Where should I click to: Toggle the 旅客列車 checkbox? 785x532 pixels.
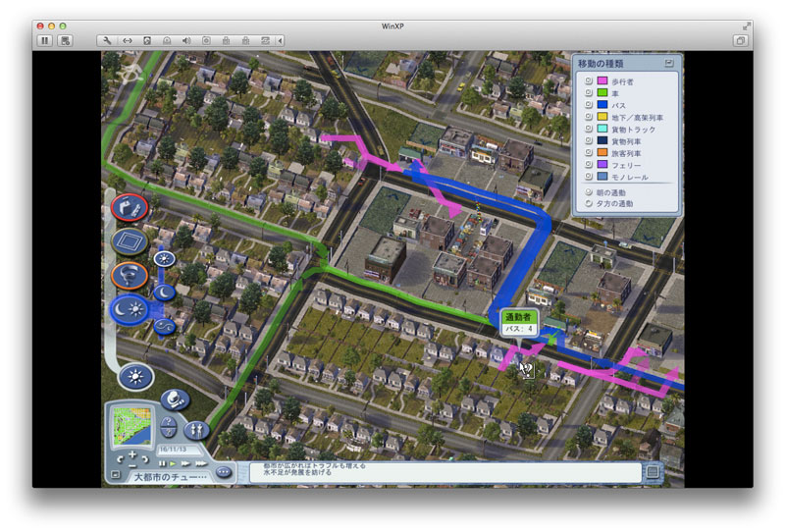click(589, 152)
